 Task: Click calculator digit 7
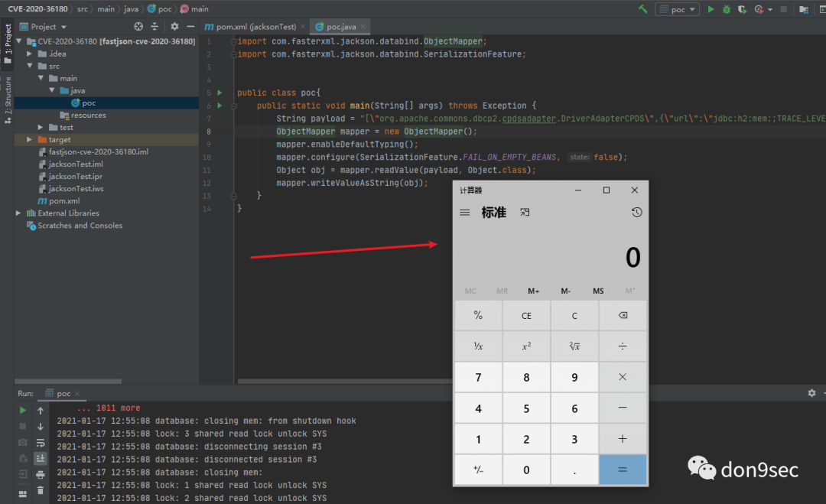point(478,377)
